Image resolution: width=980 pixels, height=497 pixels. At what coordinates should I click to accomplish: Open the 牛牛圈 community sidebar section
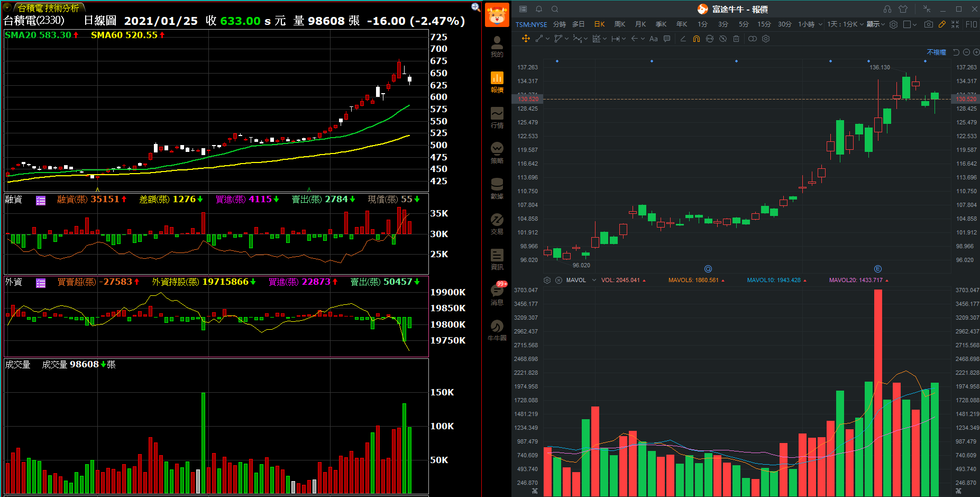coord(497,330)
